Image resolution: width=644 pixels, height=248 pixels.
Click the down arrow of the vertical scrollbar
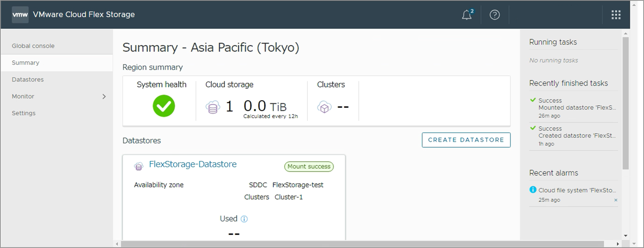tap(625, 236)
